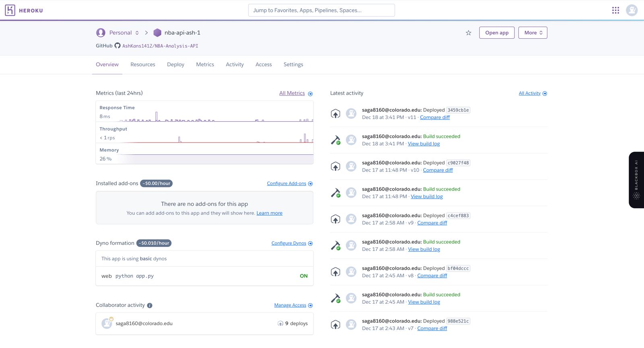644x348 pixels.
Task: Favorite the app with the star icon
Action: click(x=469, y=33)
